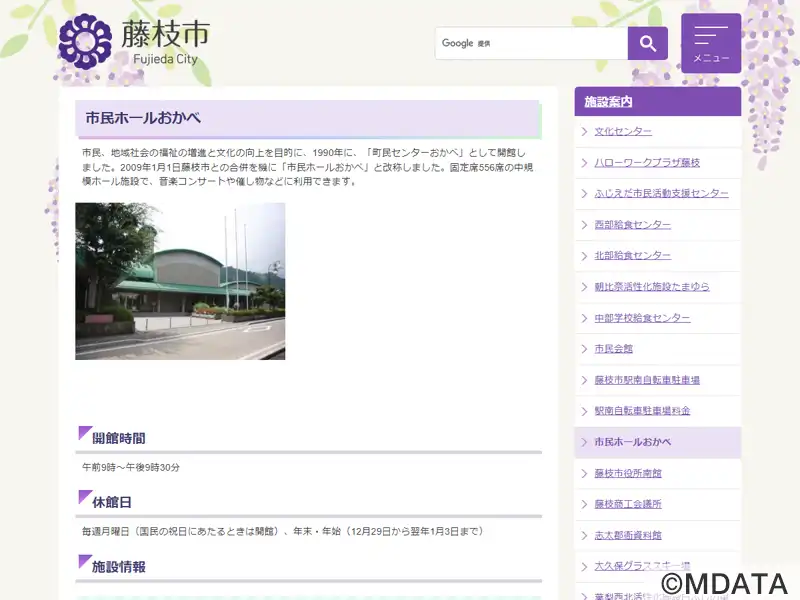Open ハローワークプラザ藤枝 link

pyautogui.click(x=647, y=163)
